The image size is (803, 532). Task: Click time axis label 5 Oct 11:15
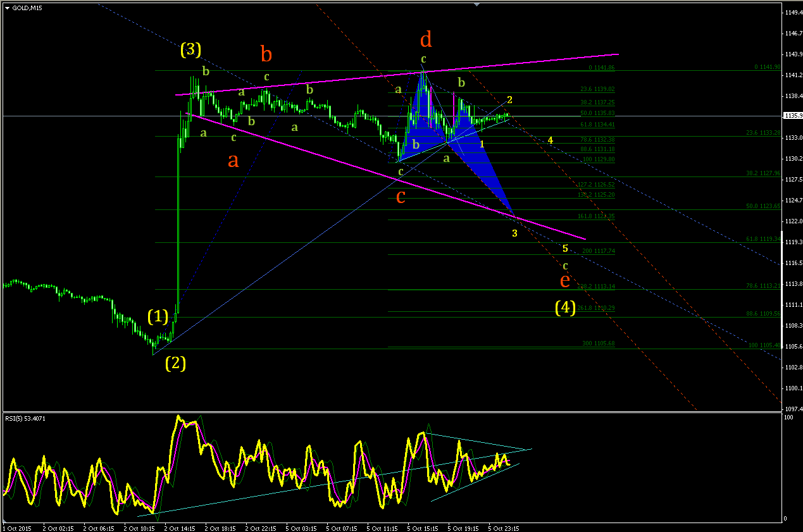[383, 528]
